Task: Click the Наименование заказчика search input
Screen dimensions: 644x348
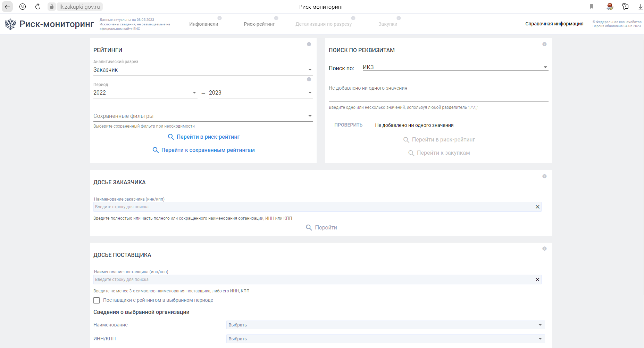Action: point(312,207)
